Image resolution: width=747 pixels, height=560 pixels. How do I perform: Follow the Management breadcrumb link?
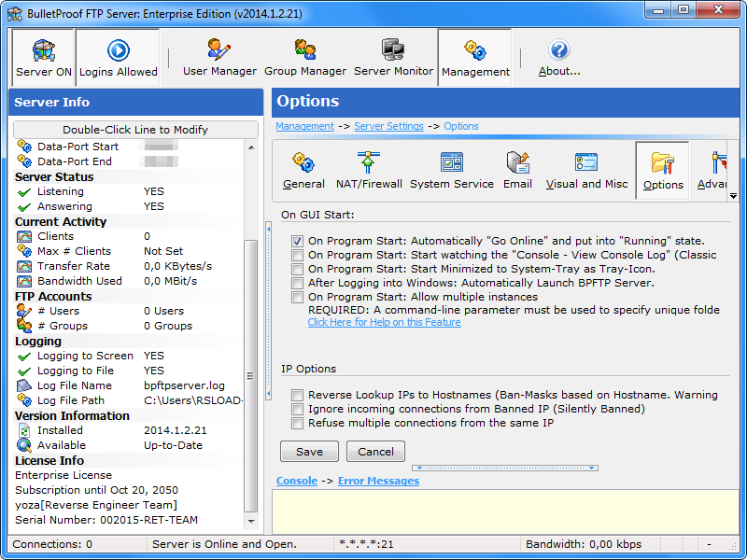tap(305, 126)
